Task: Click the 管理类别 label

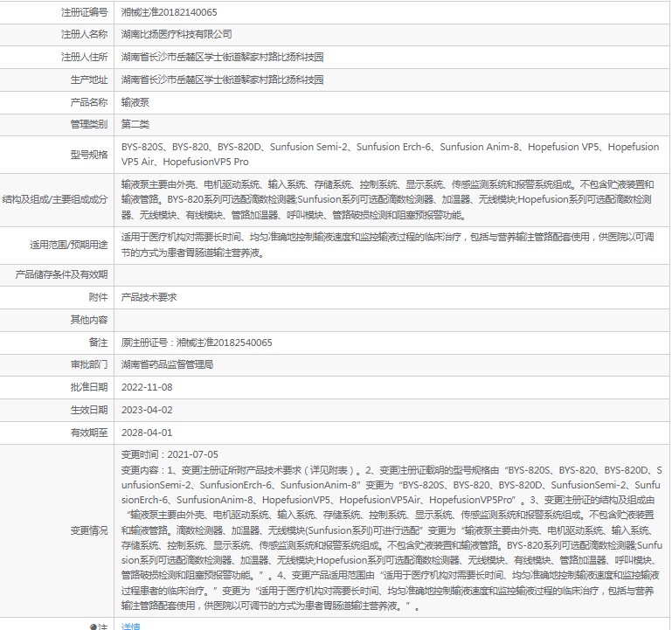Action: (x=89, y=124)
